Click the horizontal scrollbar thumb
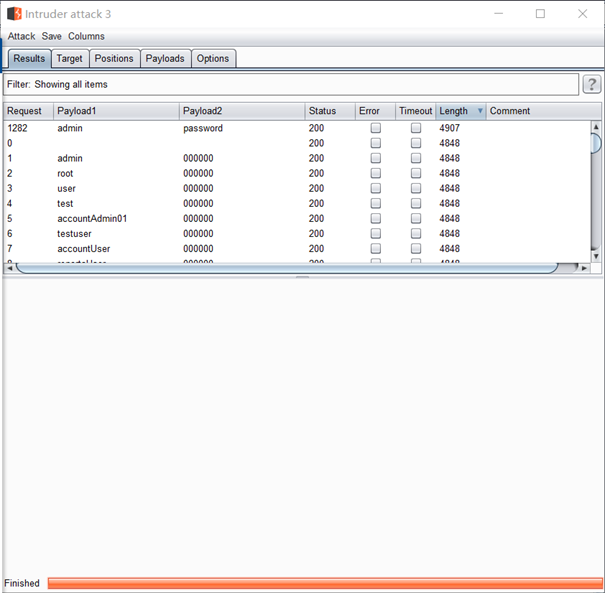The height and width of the screenshot is (593, 605). tap(287, 268)
